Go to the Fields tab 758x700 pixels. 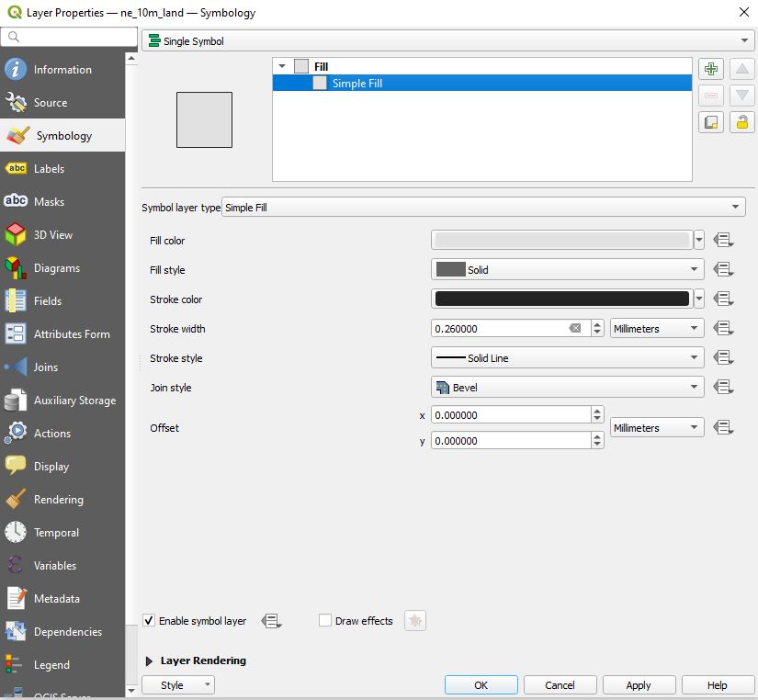(62, 300)
